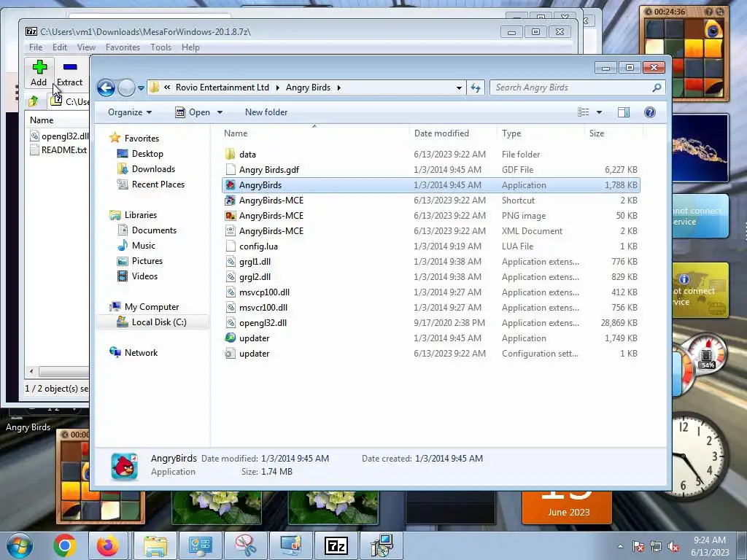Viewport: 747px width, 560px height.
Task: Select README.txt in the 7-Zip window
Action: pos(58,150)
